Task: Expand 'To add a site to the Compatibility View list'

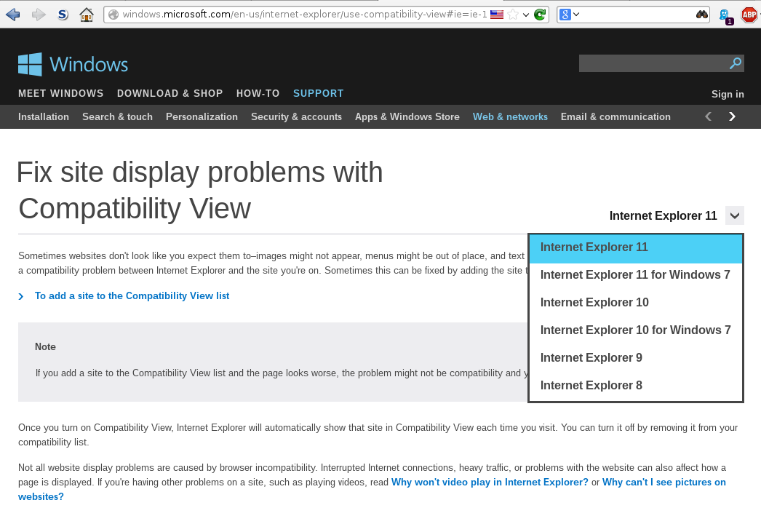Action: pyautogui.click(x=132, y=296)
